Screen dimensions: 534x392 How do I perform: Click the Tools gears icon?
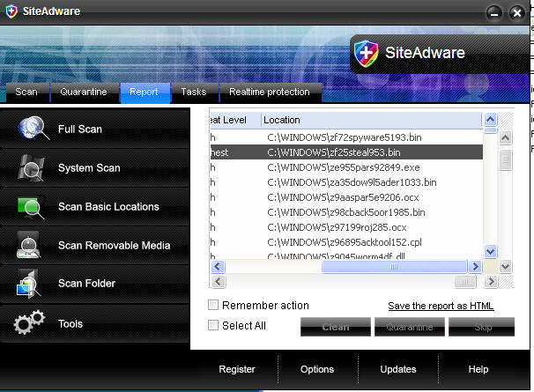point(29,322)
